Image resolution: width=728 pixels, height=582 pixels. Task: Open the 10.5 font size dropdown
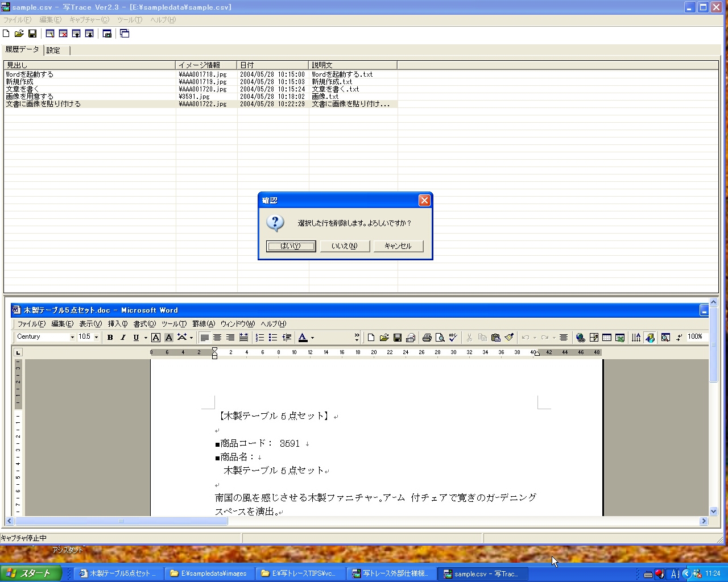(x=96, y=337)
